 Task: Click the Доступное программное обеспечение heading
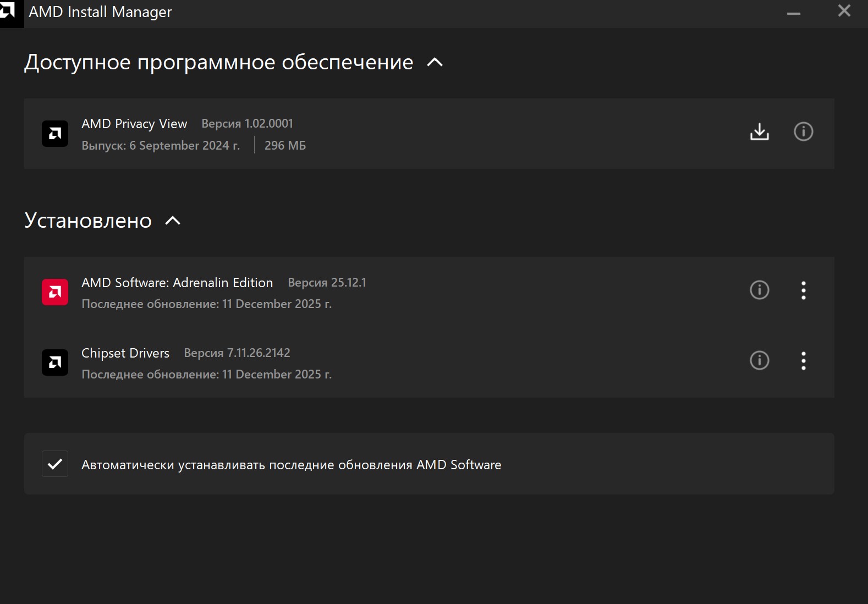[x=218, y=62]
